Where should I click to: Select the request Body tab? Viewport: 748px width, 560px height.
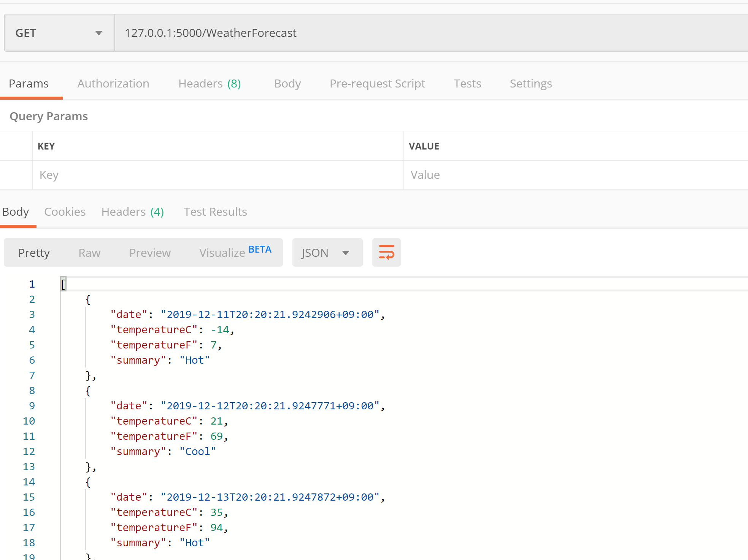coord(287,84)
